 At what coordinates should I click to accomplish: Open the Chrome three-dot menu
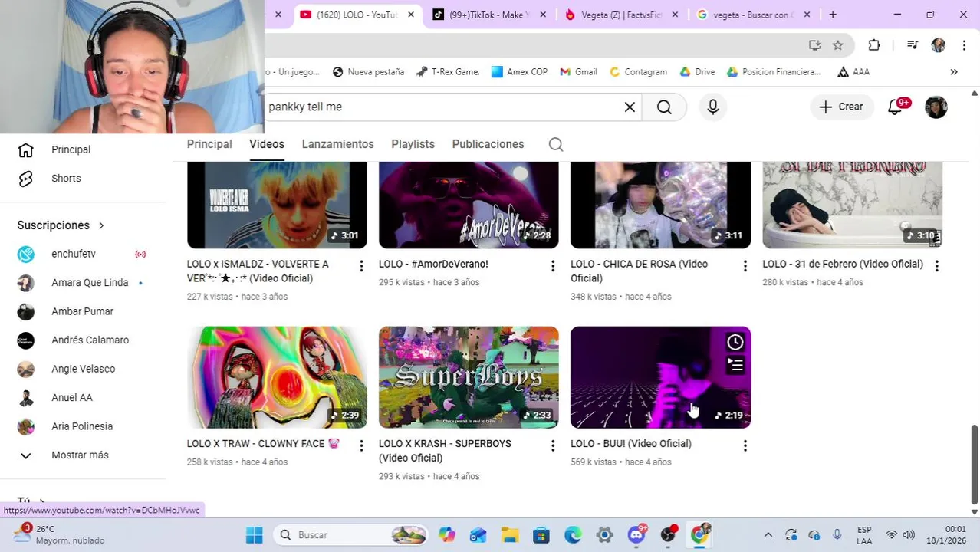pyautogui.click(x=964, y=45)
